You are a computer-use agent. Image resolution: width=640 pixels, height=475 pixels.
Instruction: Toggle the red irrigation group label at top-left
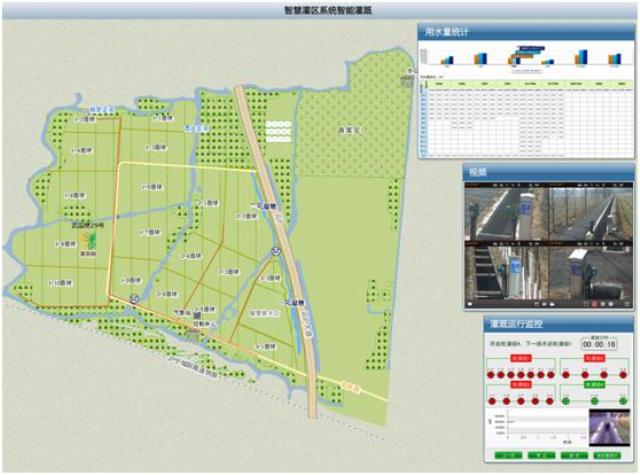tap(521, 356)
